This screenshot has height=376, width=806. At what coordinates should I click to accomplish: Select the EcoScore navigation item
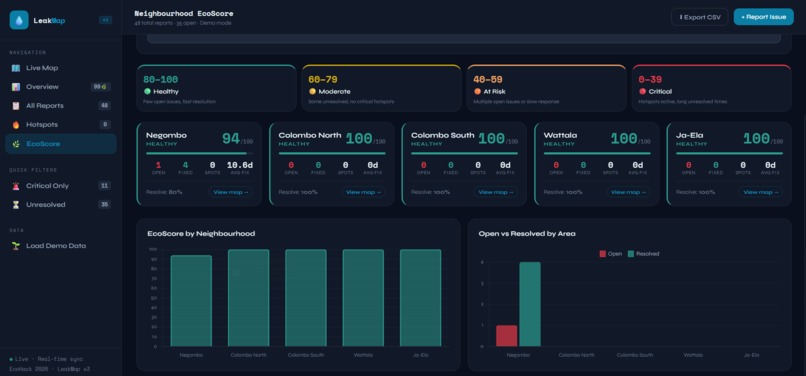tap(61, 144)
